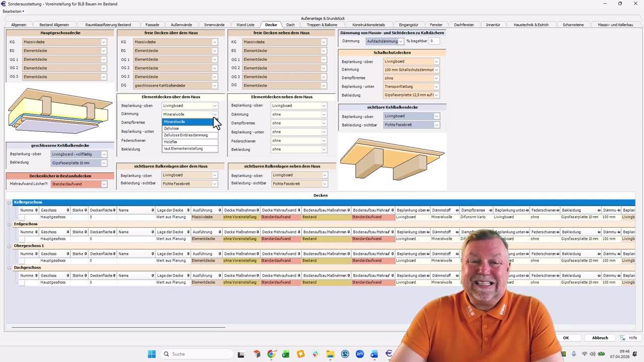Launch Slack from the taskbar

315,354
